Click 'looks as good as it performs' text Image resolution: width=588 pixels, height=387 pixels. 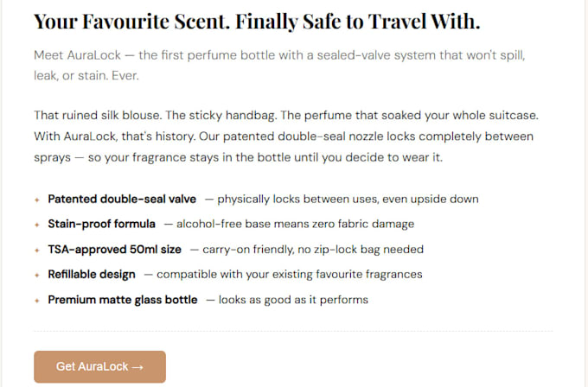[287, 300]
